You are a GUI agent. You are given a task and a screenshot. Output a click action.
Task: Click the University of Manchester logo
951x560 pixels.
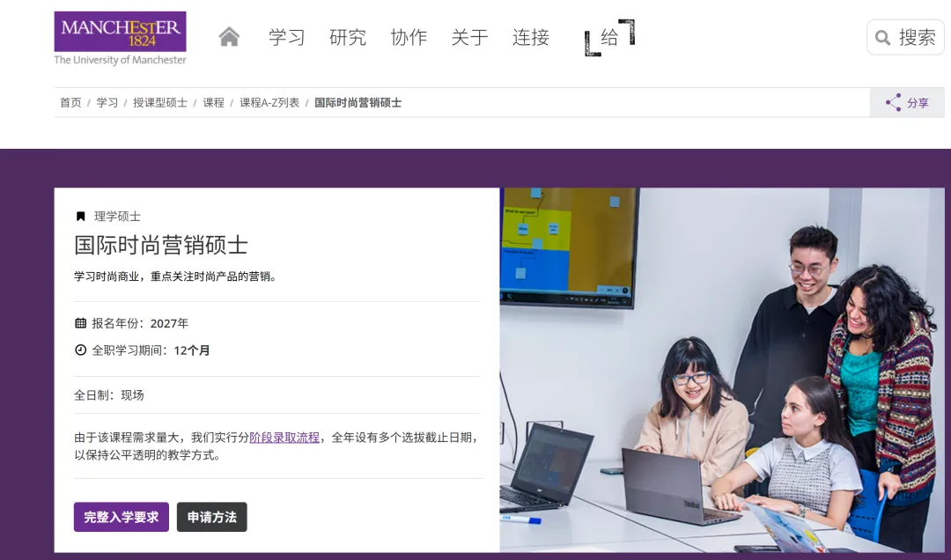point(120,38)
